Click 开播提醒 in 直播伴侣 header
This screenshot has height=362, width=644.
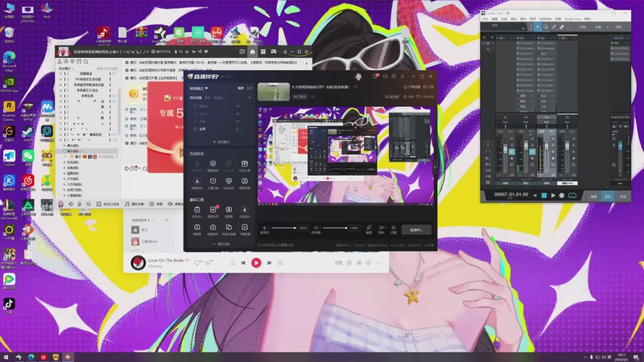[412, 87]
